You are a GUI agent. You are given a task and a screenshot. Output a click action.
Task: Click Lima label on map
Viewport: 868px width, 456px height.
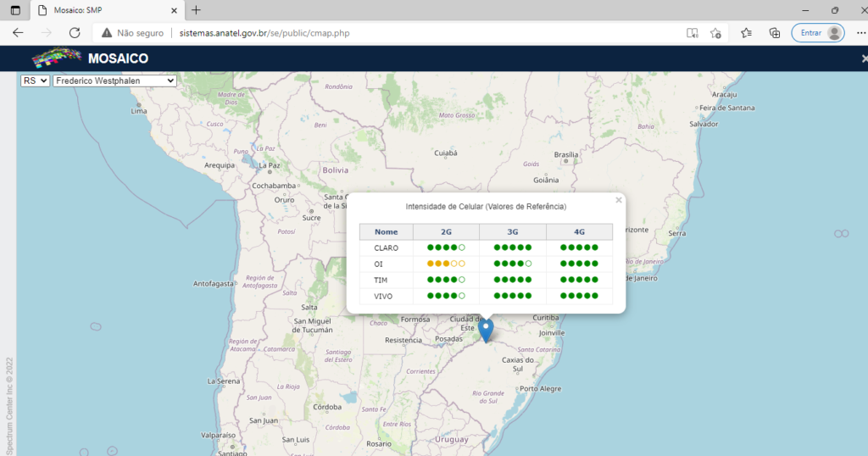(x=139, y=111)
